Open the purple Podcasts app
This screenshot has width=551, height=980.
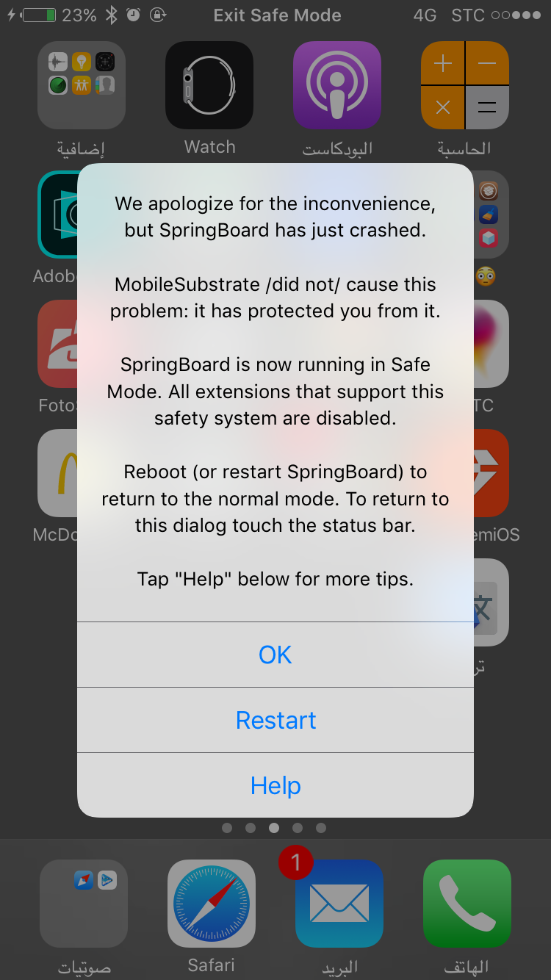[337, 85]
